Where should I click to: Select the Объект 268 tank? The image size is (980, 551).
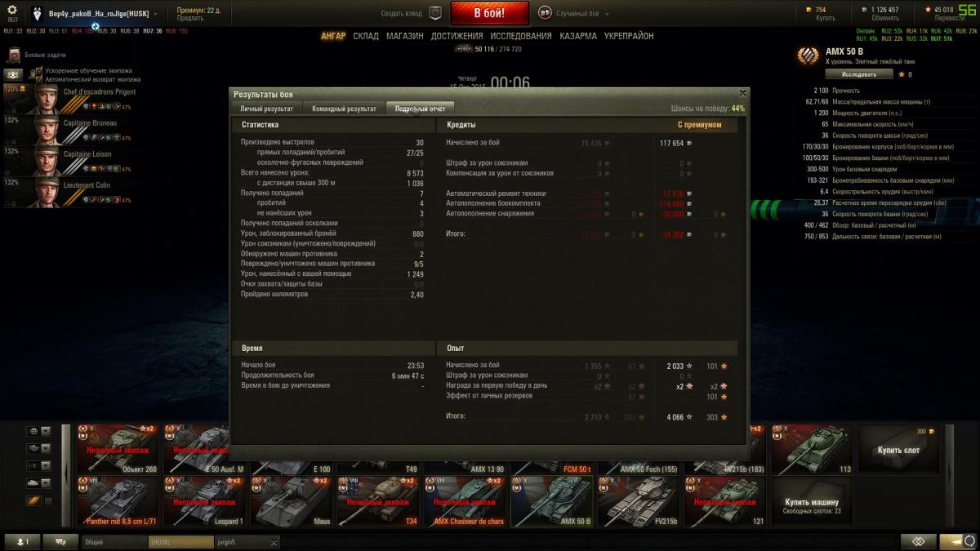[x=116, y=449]
